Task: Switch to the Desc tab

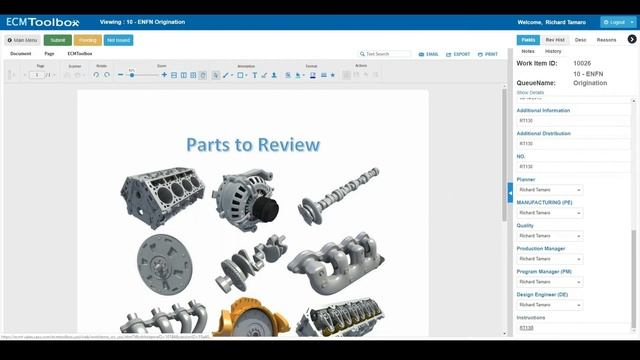Action: [580, 40]
